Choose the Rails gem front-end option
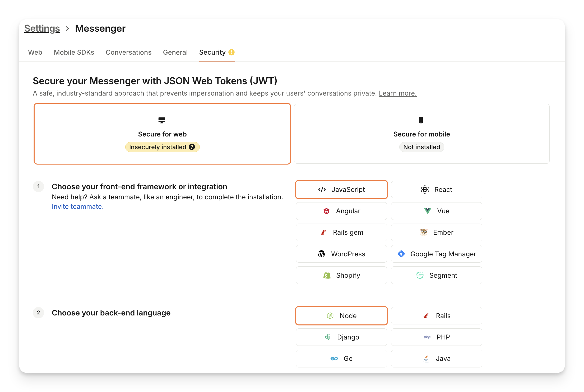This screenshot has height=392, width=584. [x=341, y=232]
